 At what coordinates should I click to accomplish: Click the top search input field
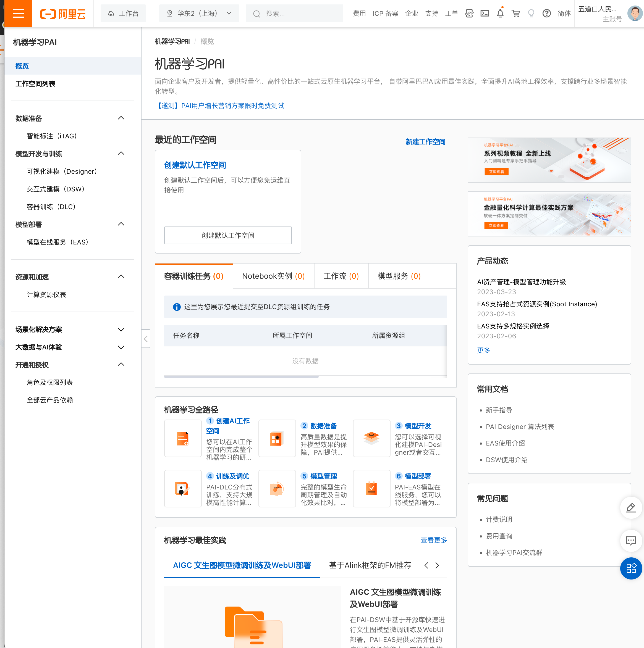pyautogui.click(x=294, y=14)
